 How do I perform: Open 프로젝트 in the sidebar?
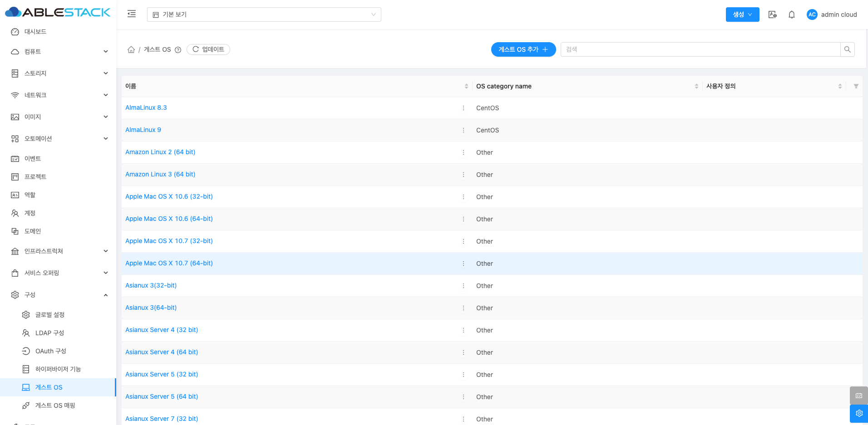tap(58, 177)
